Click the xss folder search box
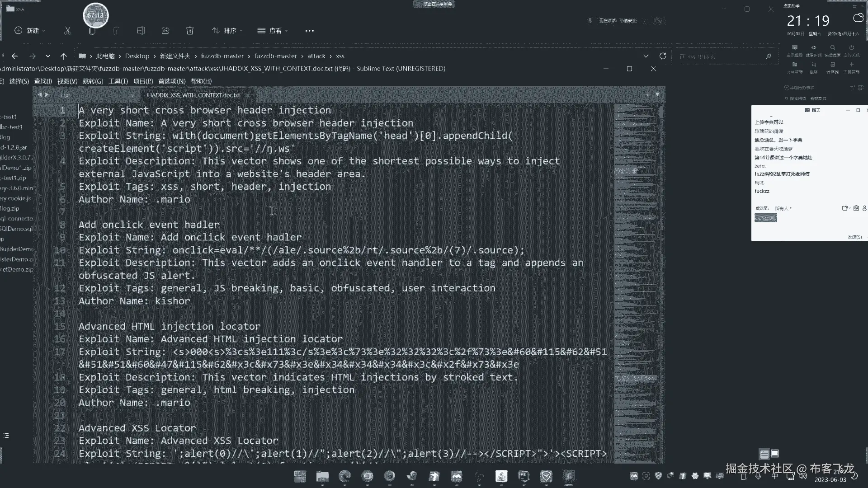The image size is (868, 488). [723, 56]
